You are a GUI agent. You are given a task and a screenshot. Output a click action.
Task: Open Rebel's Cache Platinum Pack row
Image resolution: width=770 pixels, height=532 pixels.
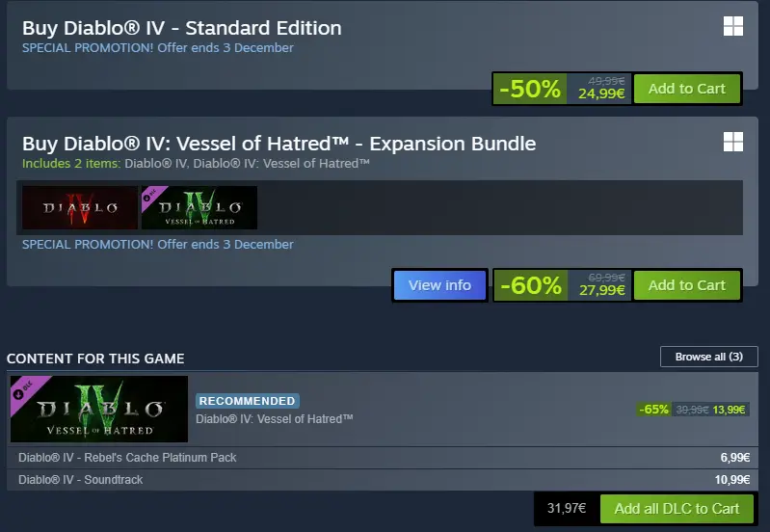(x=127, y=457)
